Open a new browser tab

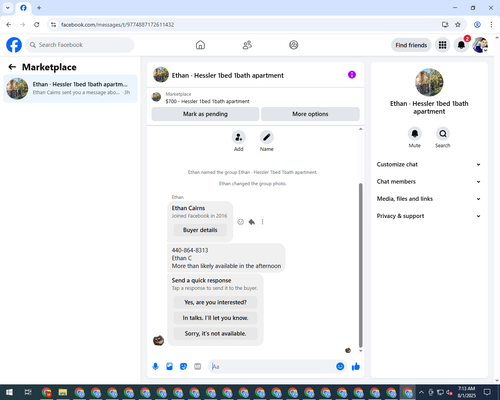point(39,8)
